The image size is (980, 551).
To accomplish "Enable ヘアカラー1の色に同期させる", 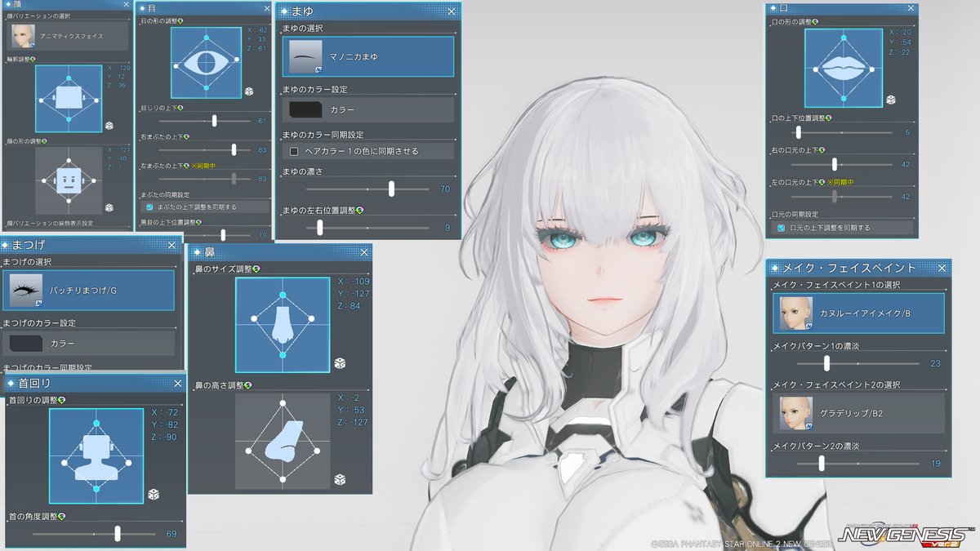I will 293,149.
